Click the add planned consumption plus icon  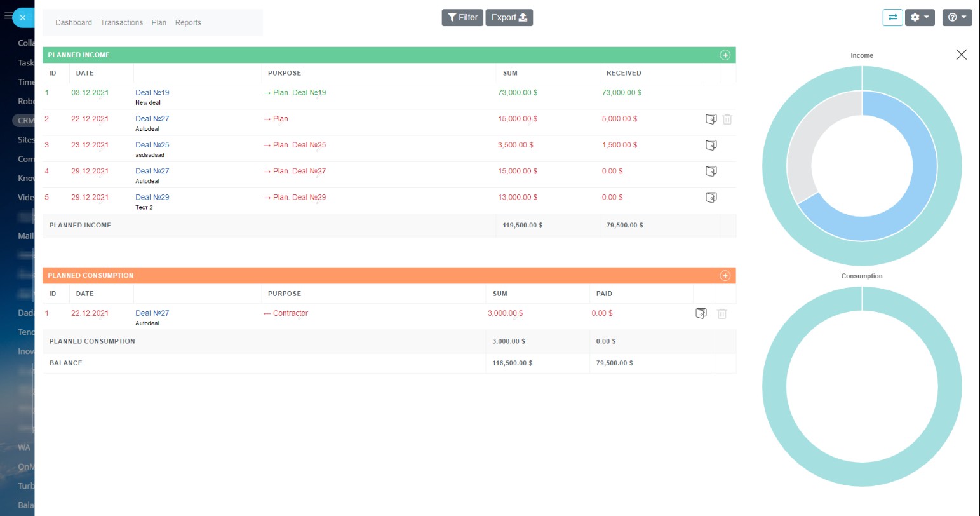(725, 276)
